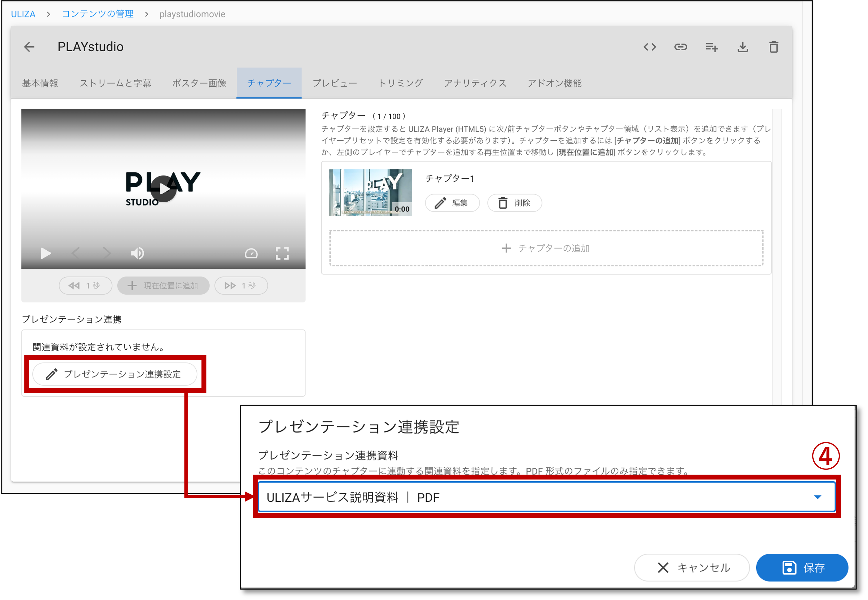Viewport: 868px width, 600px height.
Task: Click the PLAYstudio title text
Action: (x=91, y=47)
